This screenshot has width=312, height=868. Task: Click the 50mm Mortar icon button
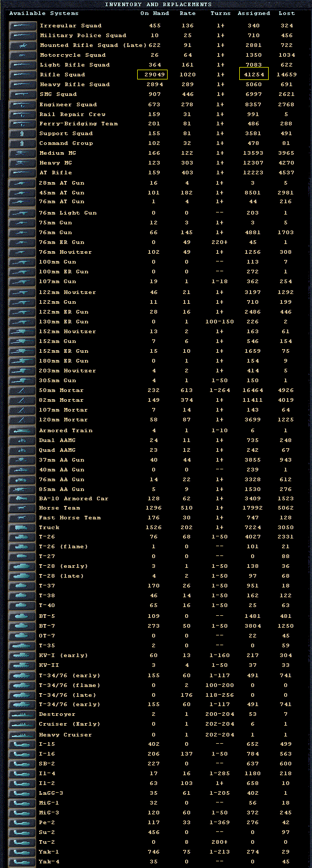(x=23, y=390)
